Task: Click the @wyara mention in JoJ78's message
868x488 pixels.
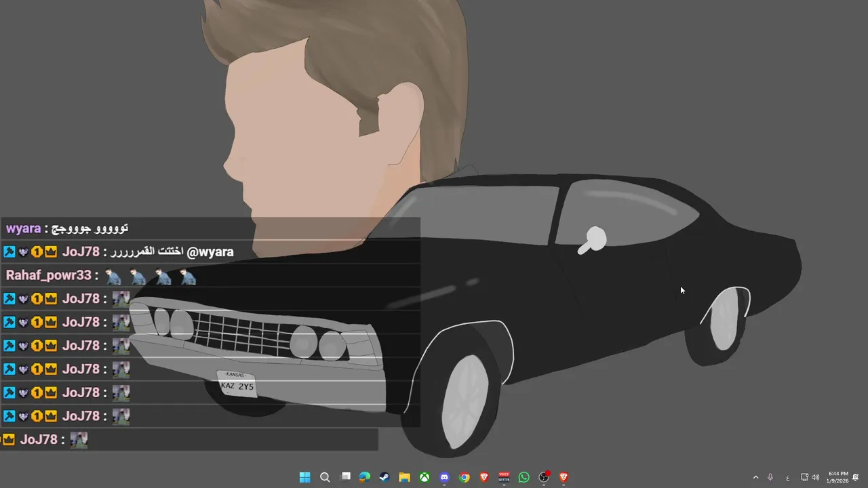Action: [x=210, y=251]
